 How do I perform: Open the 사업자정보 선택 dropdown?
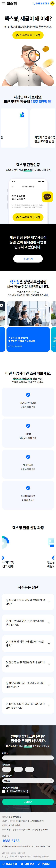(x=28, y=781)
